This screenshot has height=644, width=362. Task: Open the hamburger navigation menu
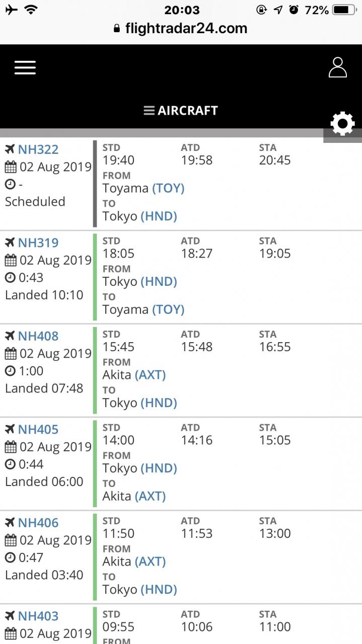[25, 67]
